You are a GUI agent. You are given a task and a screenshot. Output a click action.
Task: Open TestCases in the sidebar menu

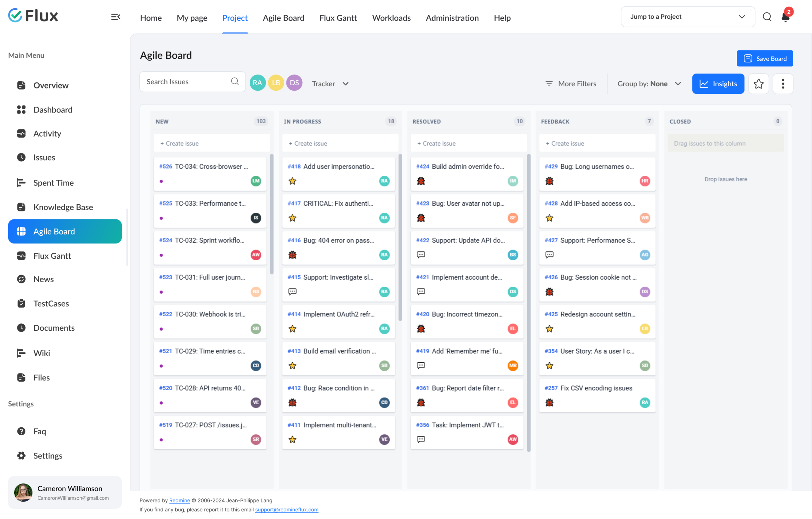pos(51,303)
